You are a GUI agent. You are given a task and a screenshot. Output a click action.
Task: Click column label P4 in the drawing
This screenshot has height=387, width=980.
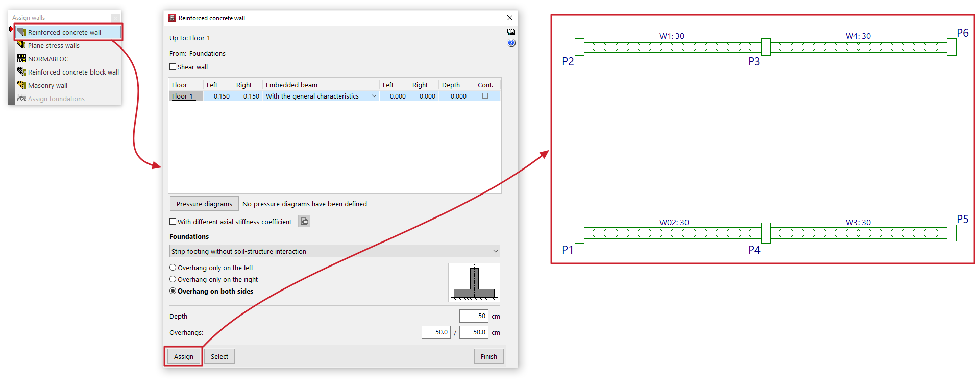[754, 250]
